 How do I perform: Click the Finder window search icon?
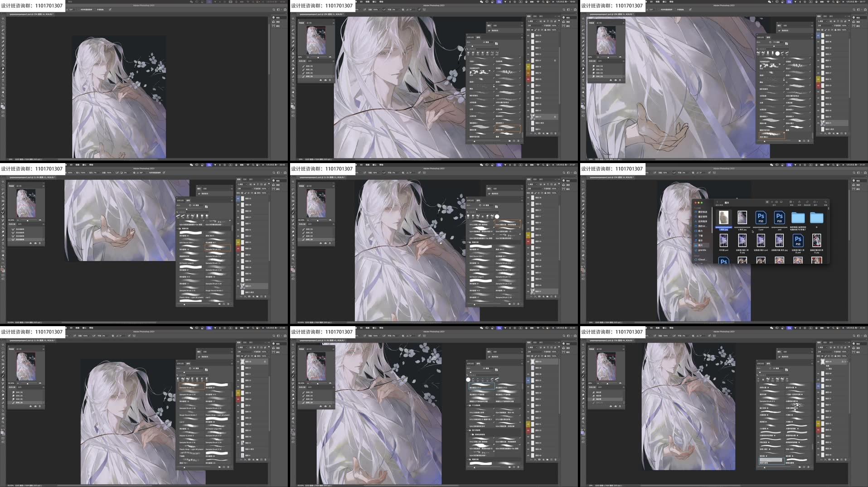(x=825, y=202)
